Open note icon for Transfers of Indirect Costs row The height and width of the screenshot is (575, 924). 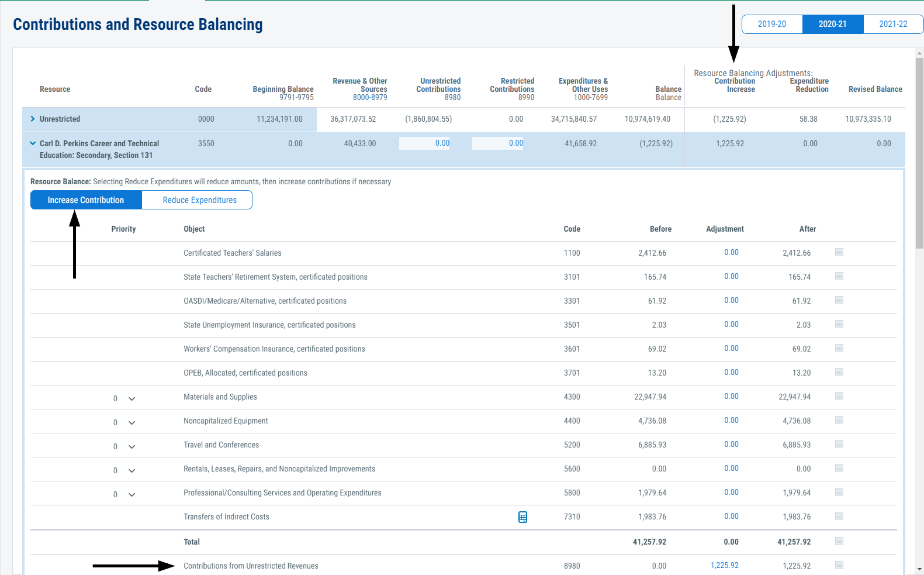[839, 516]
